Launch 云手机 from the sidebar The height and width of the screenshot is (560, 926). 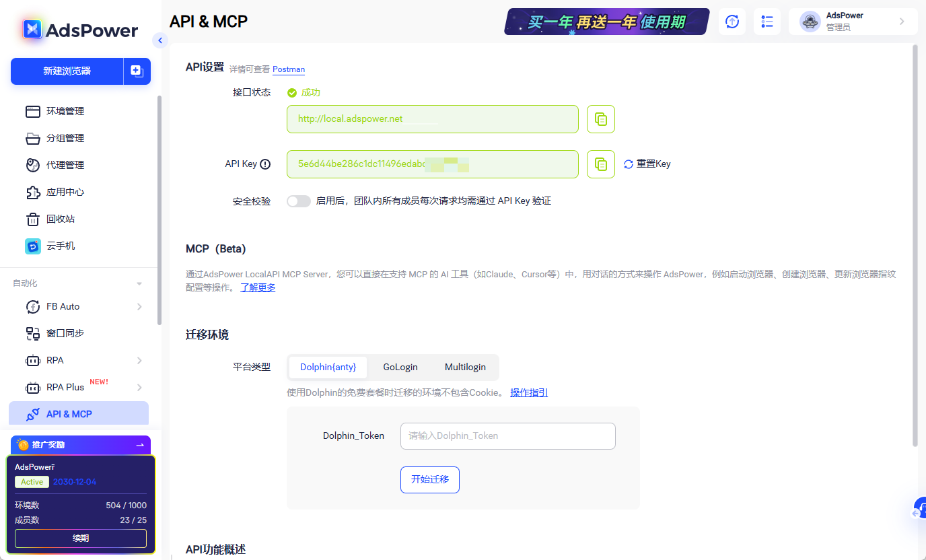[63, 246]
